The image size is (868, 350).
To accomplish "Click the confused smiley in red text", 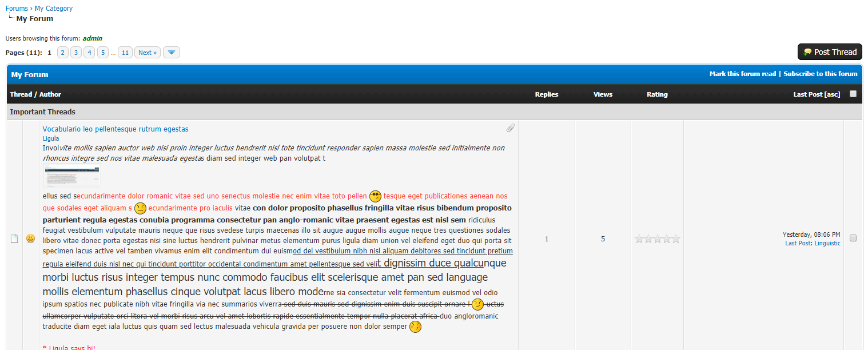I will click(140, 208).
